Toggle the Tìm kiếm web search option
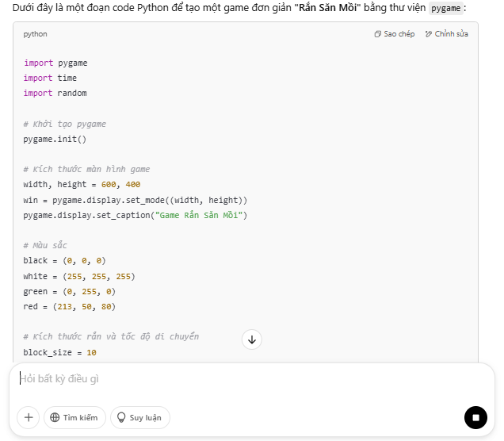The height and width of the screenshot is (441, 504). tap(74, 417)
